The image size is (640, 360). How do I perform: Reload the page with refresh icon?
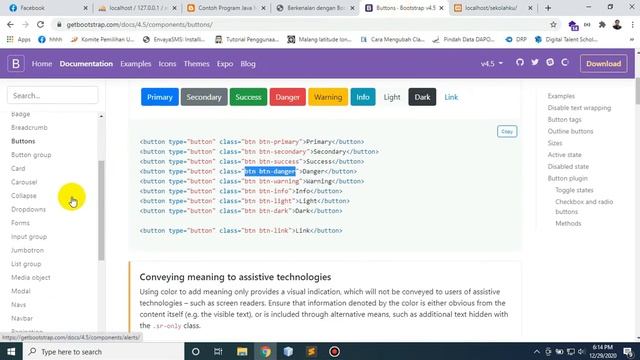pos(40,24)
